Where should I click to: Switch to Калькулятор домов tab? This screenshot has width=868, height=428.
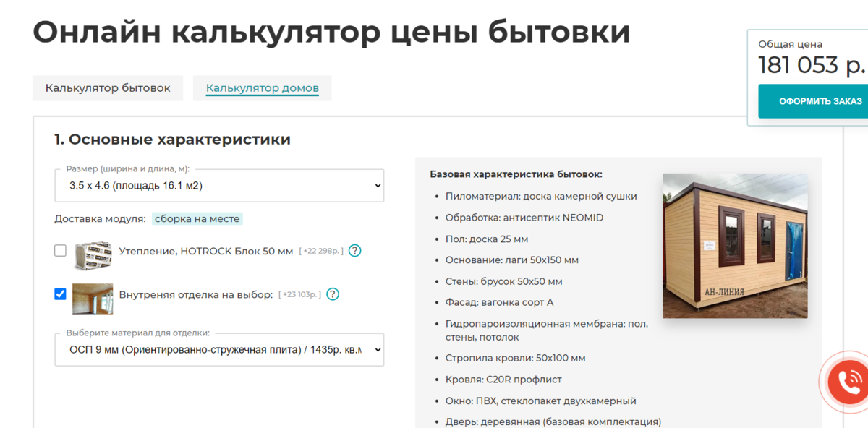click(x=263, y=88)
